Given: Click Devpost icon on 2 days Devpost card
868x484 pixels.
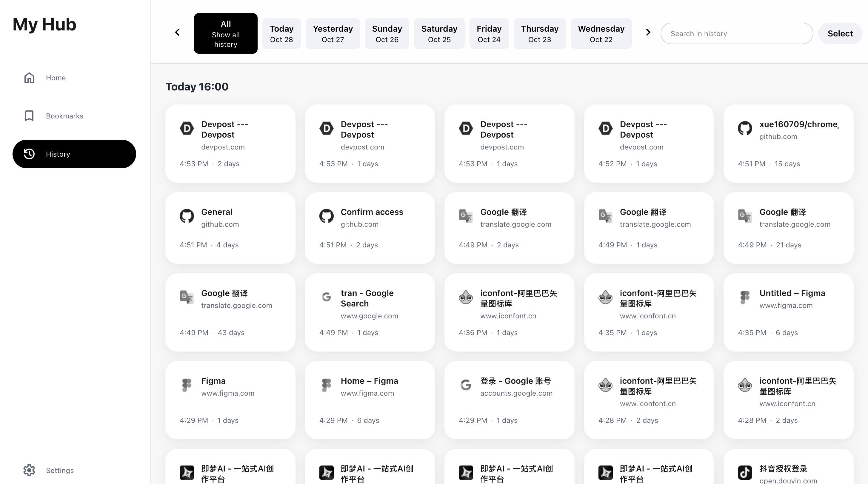Looking at the screenshot, I should (x=187, y=128).
